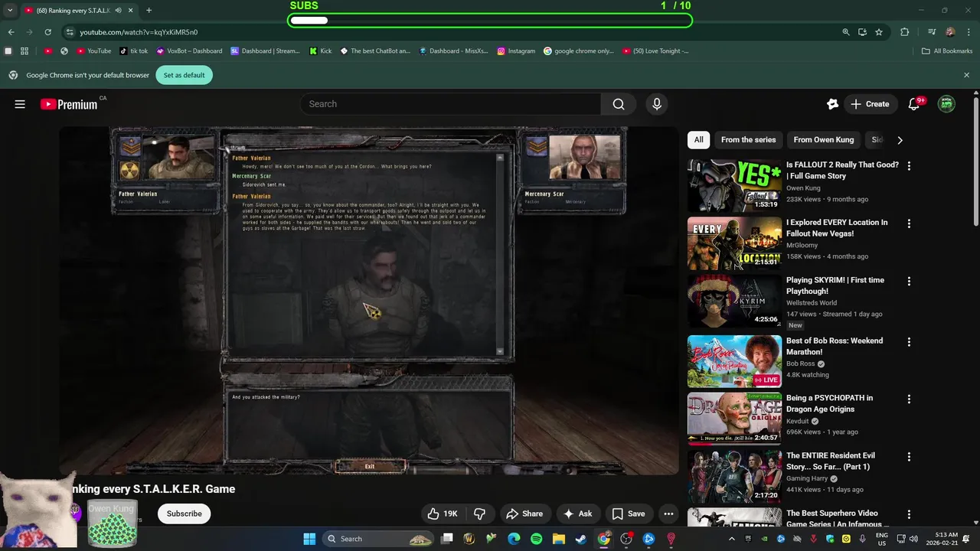Open Steam from the taskbar
The image size is (980, 551).
pos(581,539)
